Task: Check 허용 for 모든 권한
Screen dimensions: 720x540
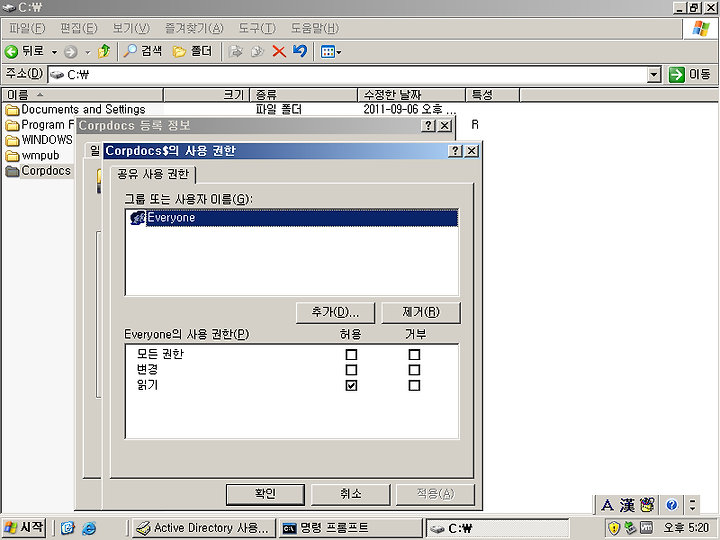Action: pos(351,354)
